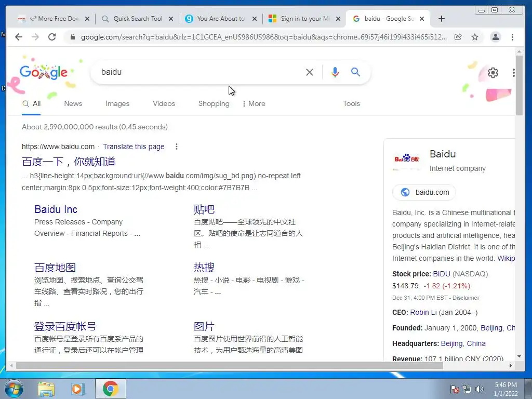Open volume control in system tray
The image size is (532, 399).
[480, 389]
